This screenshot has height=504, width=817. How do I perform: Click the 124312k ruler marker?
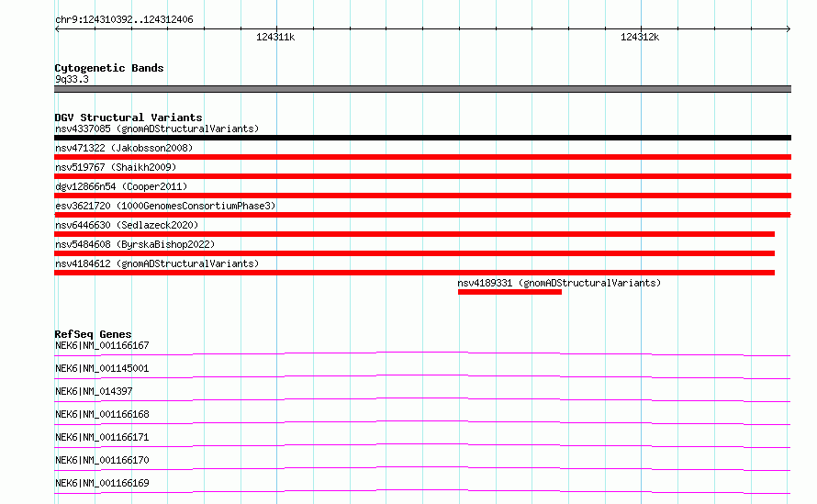(639, 37)
